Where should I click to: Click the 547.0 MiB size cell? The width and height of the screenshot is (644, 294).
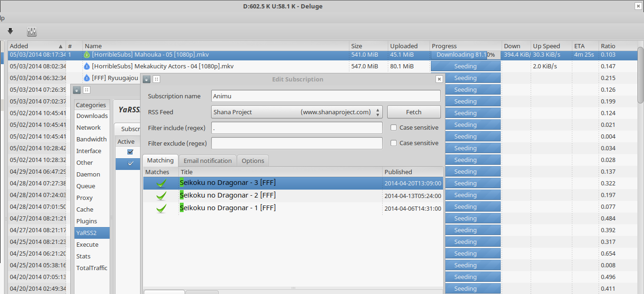[364, 66]
